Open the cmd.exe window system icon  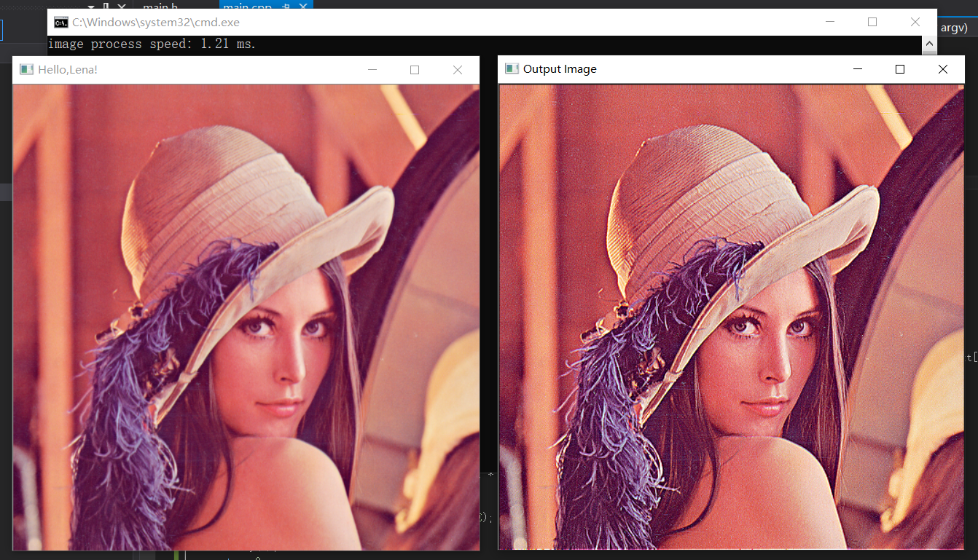coord(61,22)
